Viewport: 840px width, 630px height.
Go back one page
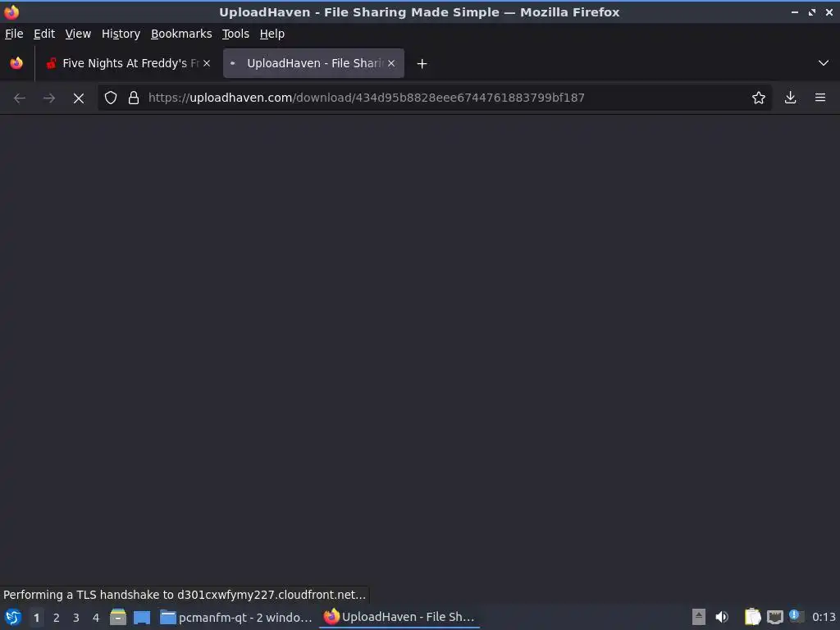20,98
